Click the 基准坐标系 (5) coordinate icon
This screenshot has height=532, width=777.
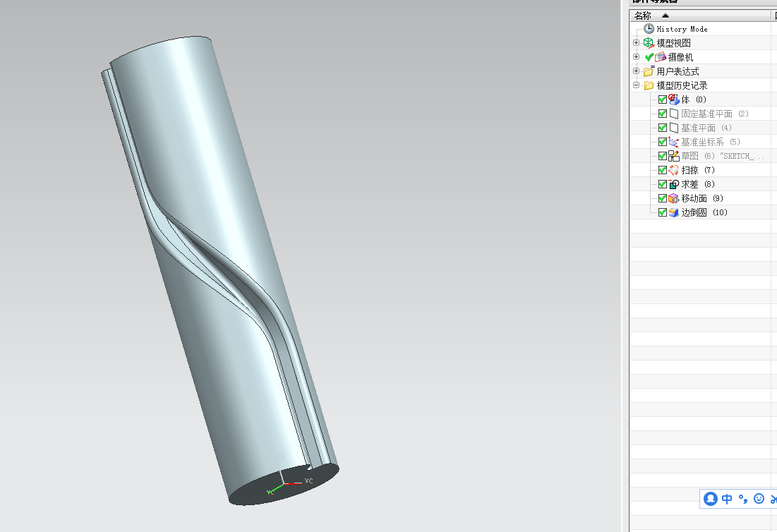pos(673,142)
